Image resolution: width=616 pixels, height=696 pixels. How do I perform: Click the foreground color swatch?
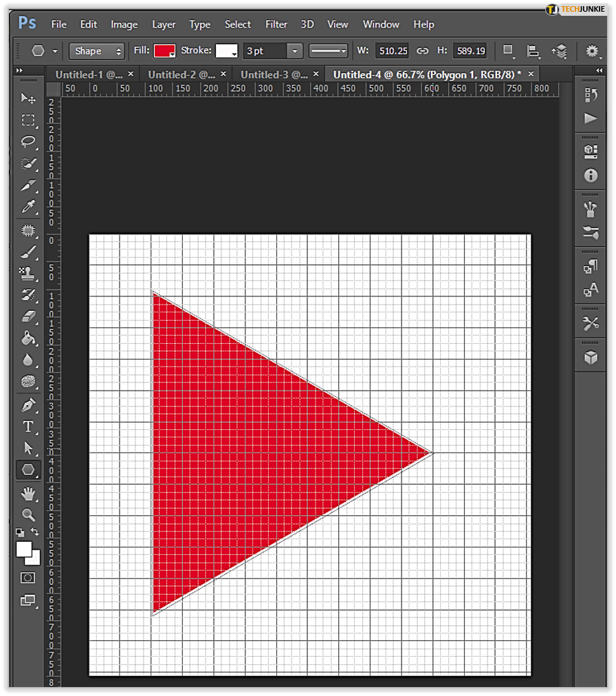coord(24,549)
